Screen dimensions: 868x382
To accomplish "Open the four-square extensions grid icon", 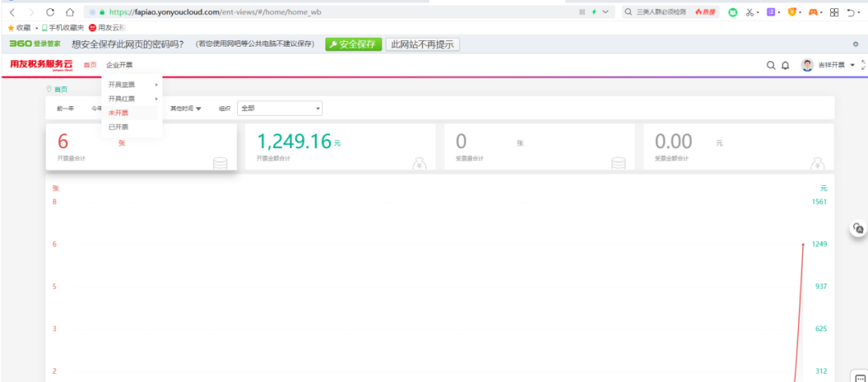I will click(834, 12).
